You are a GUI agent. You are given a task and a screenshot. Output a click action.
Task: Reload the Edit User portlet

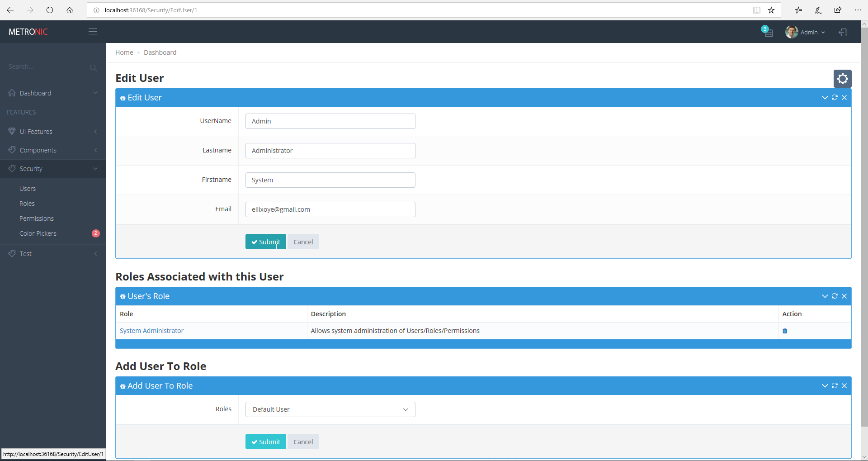pyautogui.click(x=835, y=97)
